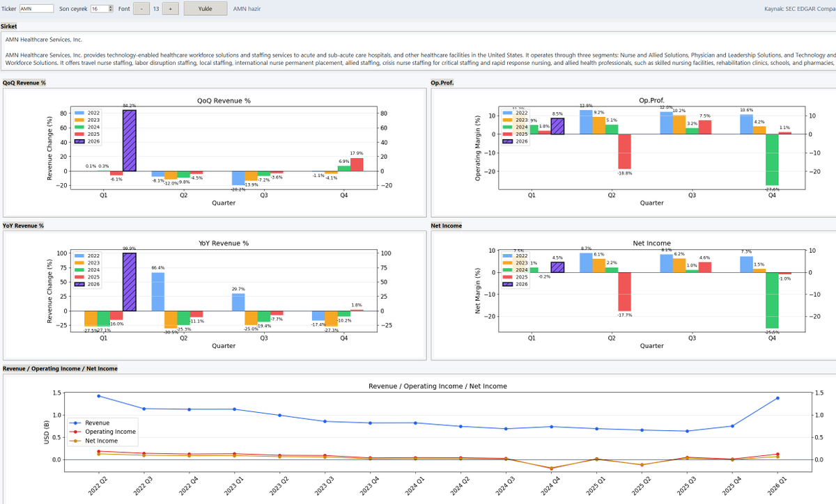Click the 10.6% label in the Op.Prof. chart
This screenshot has width=836, height=504.
point(746,110)
